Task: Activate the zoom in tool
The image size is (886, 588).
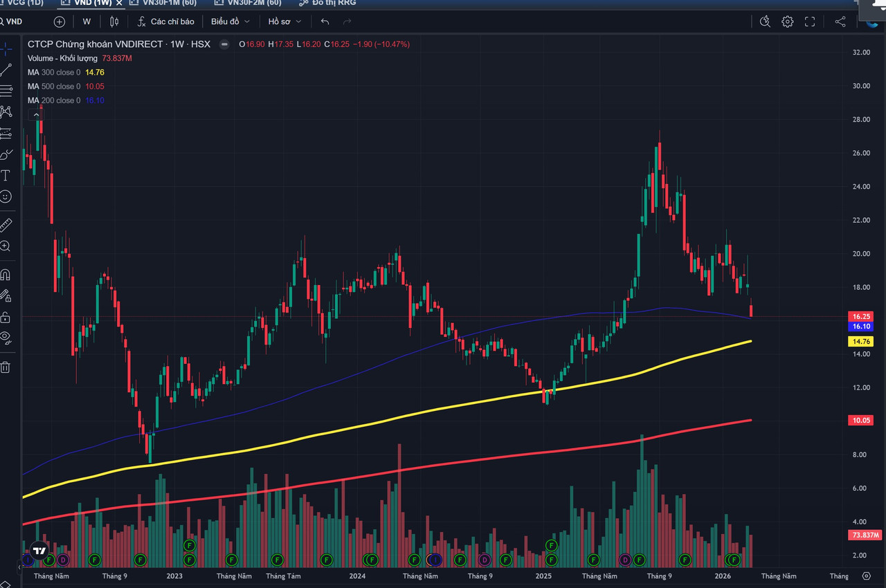Action: point(6,246)
